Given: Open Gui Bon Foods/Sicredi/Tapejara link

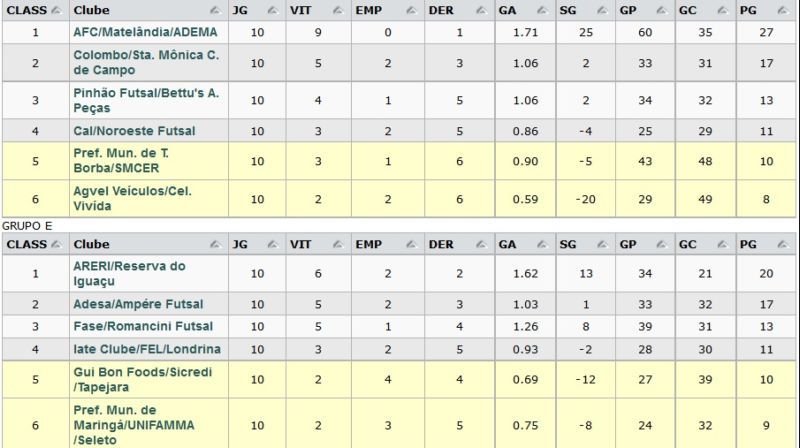Looking at the screenshot, I should [x=142, y=379].
